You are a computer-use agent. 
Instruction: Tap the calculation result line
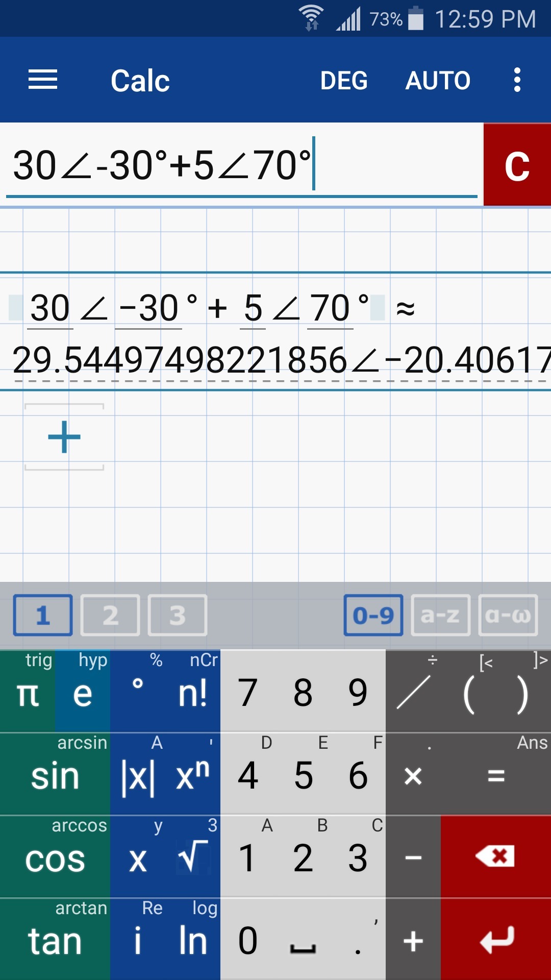pyautogui.click(x=275, y=360)
